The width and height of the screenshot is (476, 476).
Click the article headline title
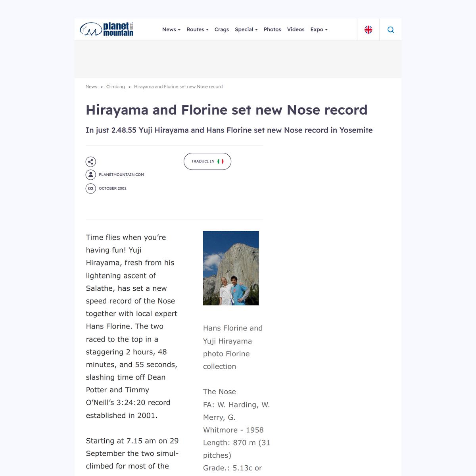226,110
